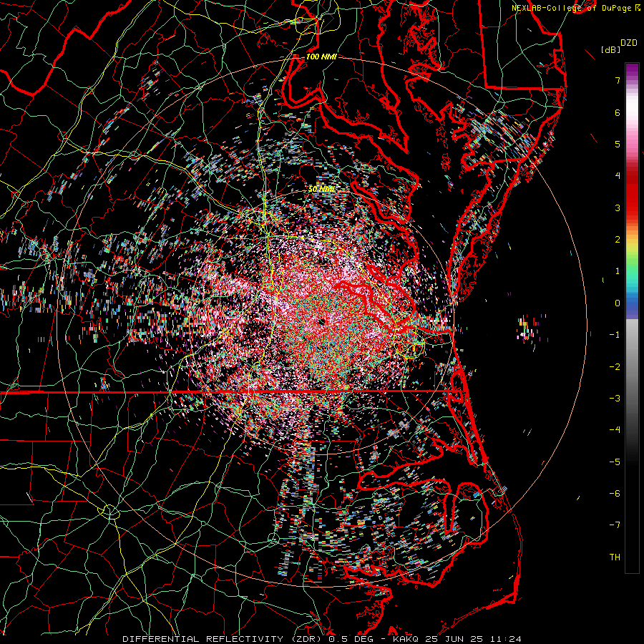
Task: Pick the -2 scale label
Action: [x=615, y=366]
